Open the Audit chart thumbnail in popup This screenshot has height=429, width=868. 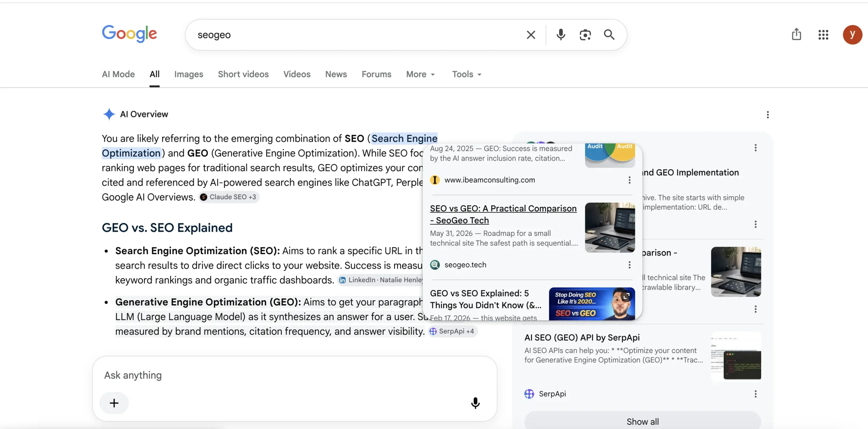pos(610,156)
